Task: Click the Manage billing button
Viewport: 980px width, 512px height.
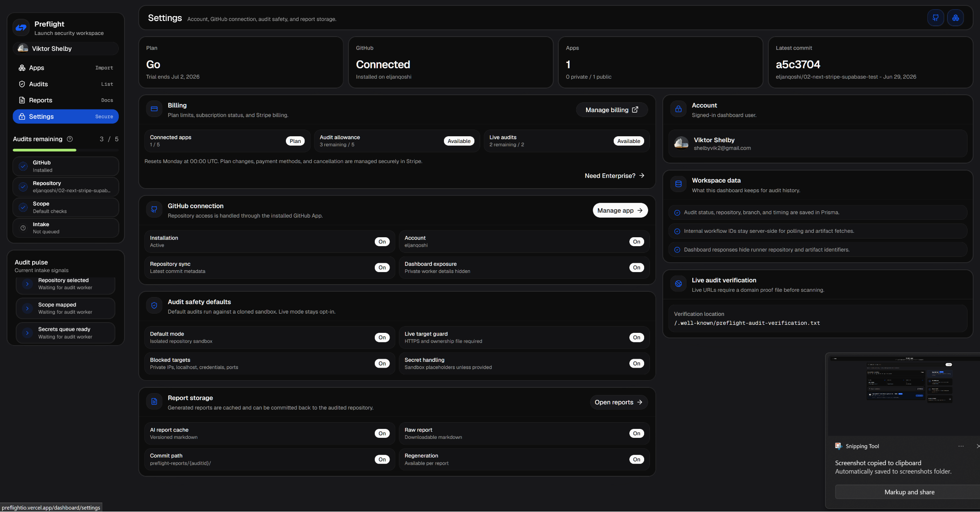Action: pyautogui.click(x=611, y=110)
